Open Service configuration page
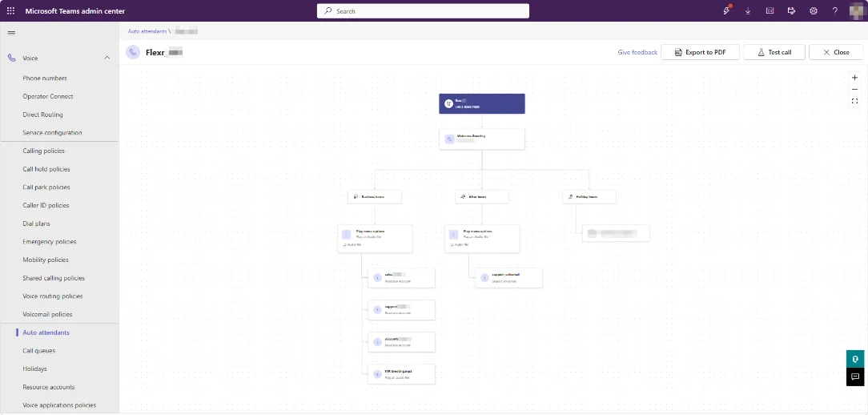Image resolution: width=868 pixels, height=415 pixels. point(52,133)
